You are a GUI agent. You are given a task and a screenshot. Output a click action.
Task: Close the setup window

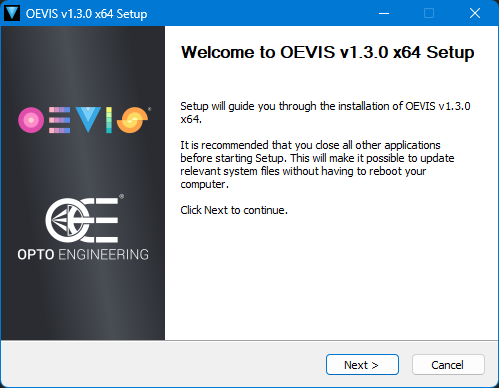475,13
